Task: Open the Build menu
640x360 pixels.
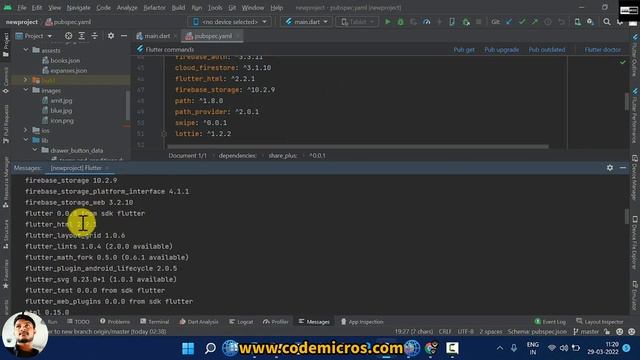Action: click(178, 8)
